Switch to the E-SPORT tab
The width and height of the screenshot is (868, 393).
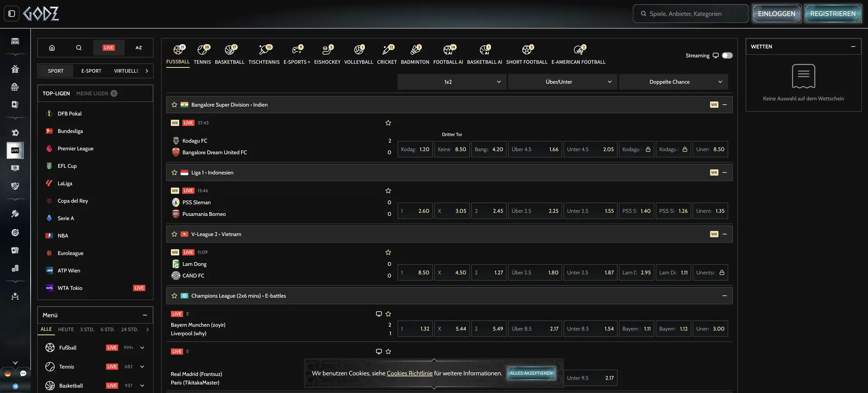[x=91, y=71]
